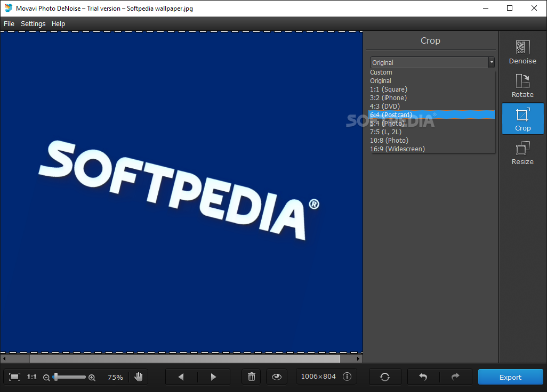Image resolution: width=547 pixels, height=392 pixels.
Task: Click the horizontal scrollbar thumb
Action: [185, 358]
